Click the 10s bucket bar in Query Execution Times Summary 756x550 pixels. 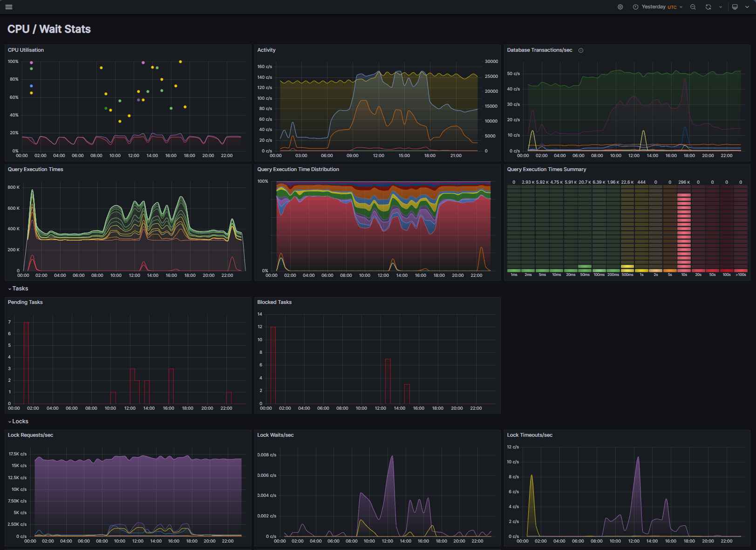coord(684,233)
